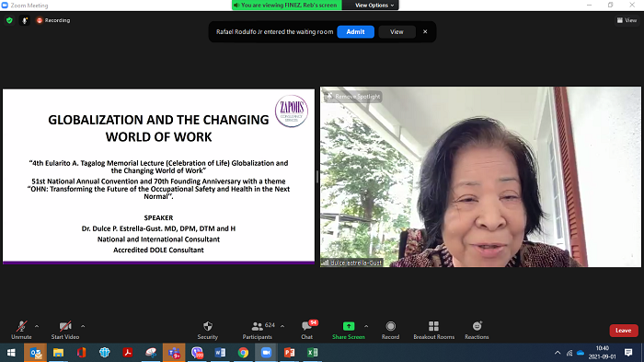
Task: Expand video options arrow next to Start Video
Action: (x=83, y=326)
